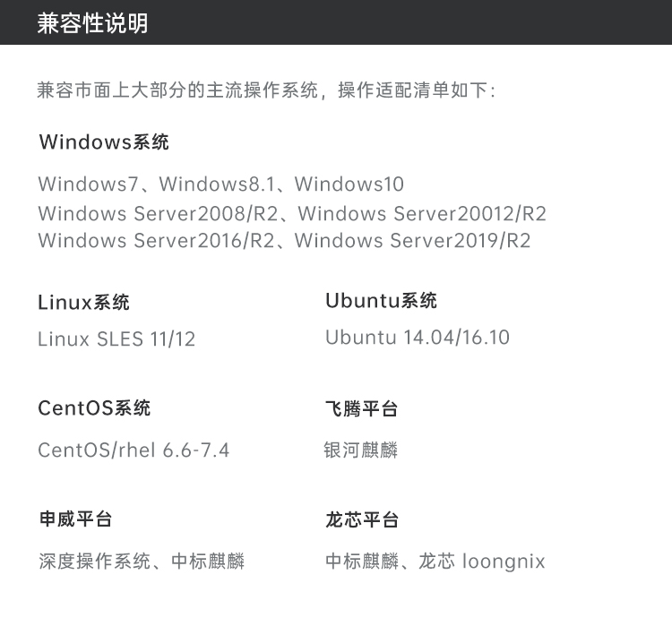Click the 兼容性说明 header title
This screenshot has width=672, height=626.
pyautogui.click(x=92, y=23)
